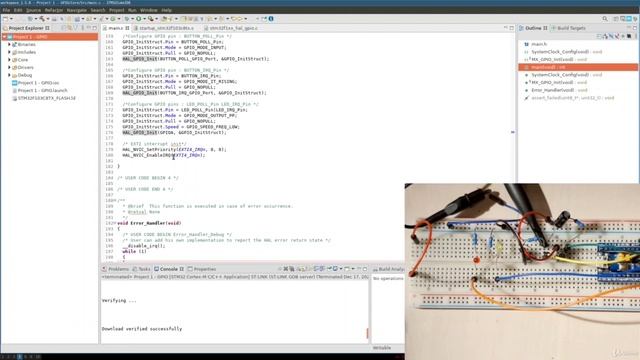This screenshot has height=360, width=640.
Task: Click the void Error_Handler(void) code line
Action: [x=149, y=223]
